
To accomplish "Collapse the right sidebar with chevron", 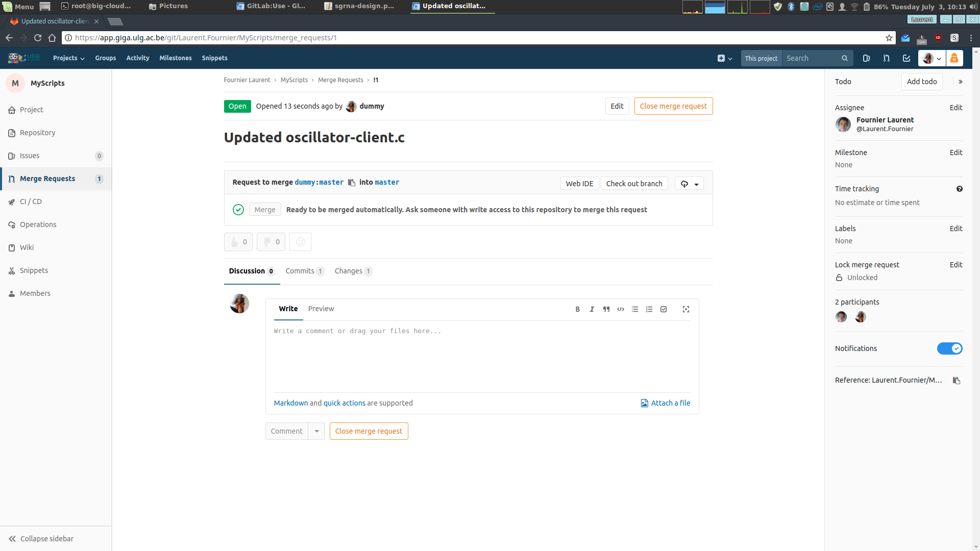I will (x=960, y=82).
